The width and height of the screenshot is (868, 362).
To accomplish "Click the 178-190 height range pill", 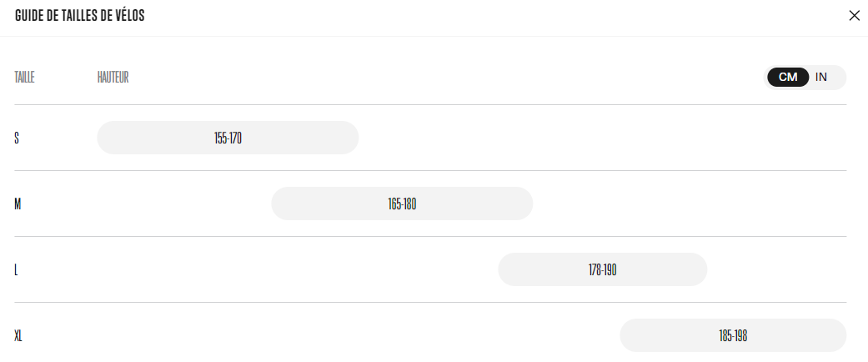I will click(602, 269).
